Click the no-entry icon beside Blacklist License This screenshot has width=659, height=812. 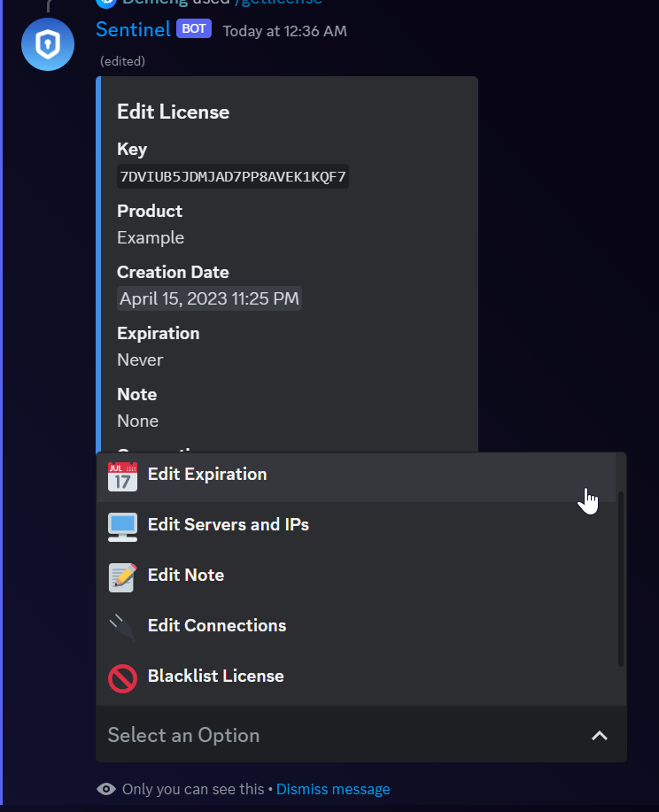(x=122, y=677)
